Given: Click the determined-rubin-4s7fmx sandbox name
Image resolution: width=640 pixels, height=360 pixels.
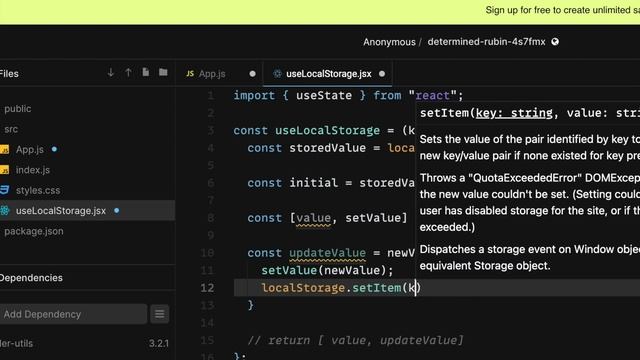Looking at the screenshot, I should tap(486, 42).
